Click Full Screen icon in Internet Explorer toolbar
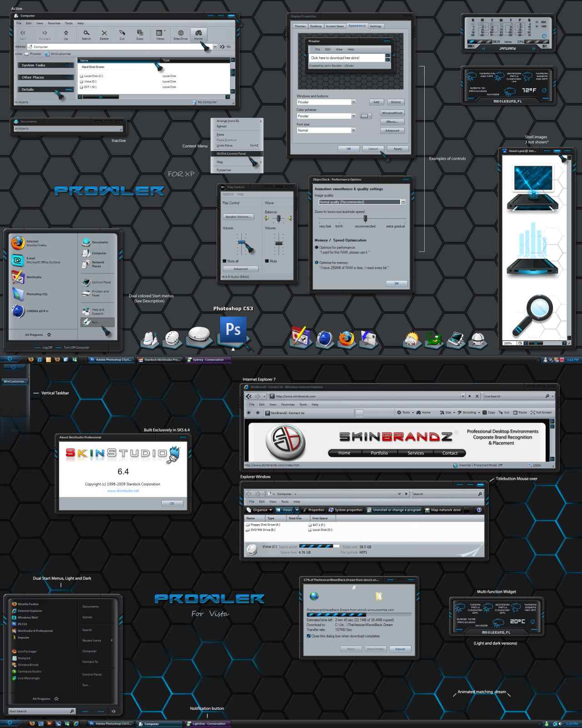582x728 pixels. pos(533,413)
